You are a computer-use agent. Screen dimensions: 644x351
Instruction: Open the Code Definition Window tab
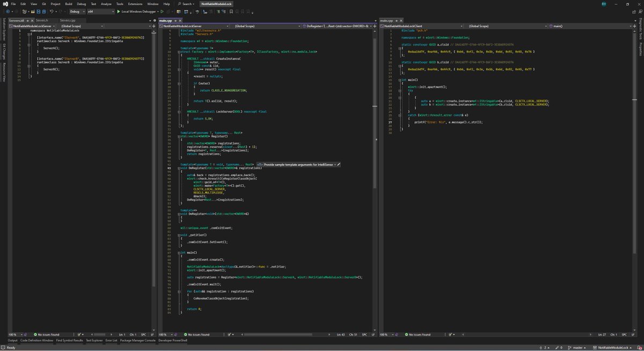coord(37,340)
